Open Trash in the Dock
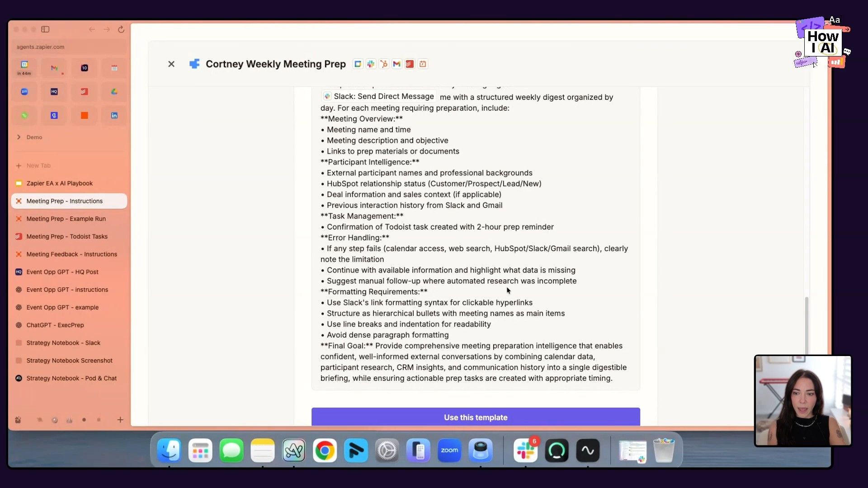Screen dimensions: 868x488 pos(664,450)
